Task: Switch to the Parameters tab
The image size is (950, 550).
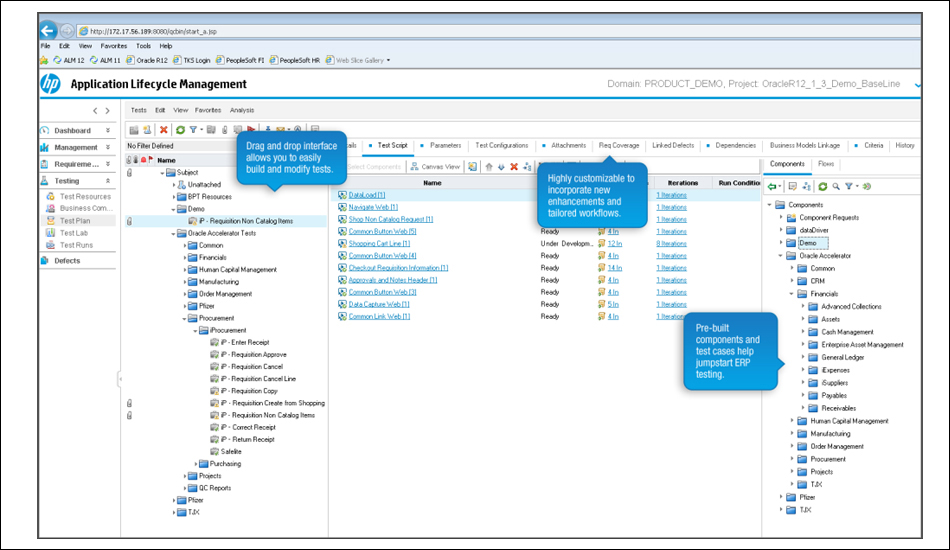Action: tap(445, 145)
